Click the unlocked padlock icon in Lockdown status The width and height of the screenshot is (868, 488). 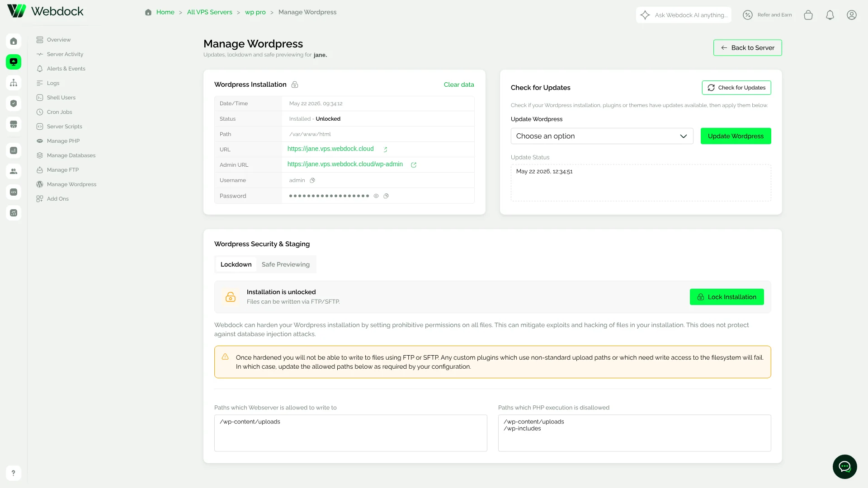click(231, 297)
